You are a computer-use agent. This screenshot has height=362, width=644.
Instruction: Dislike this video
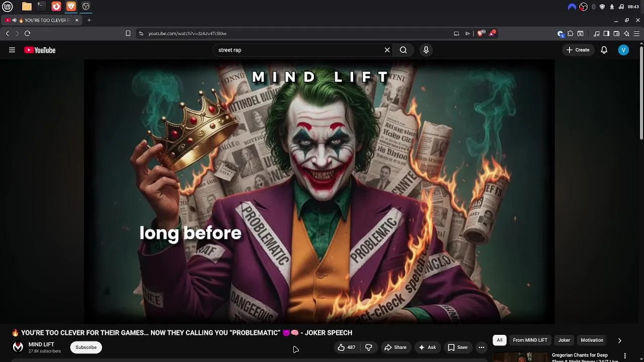(x=369, y=347)
